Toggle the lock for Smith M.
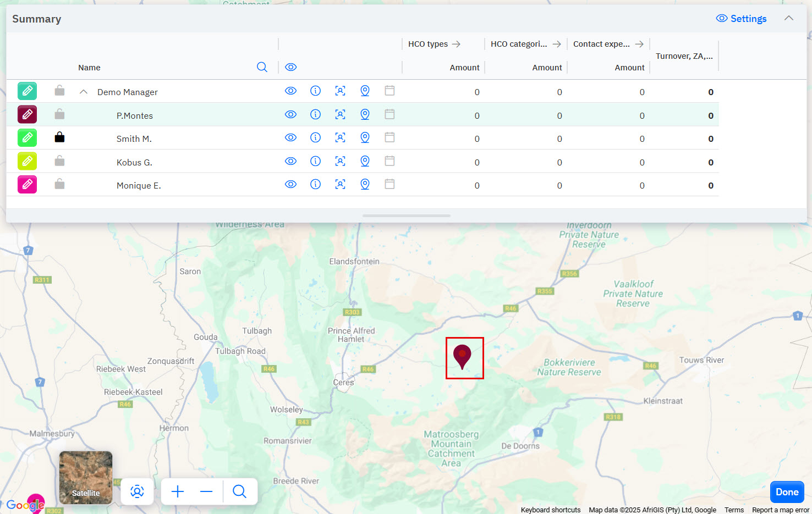This screenshot has width=812, height=514. (x=59, y=137)
